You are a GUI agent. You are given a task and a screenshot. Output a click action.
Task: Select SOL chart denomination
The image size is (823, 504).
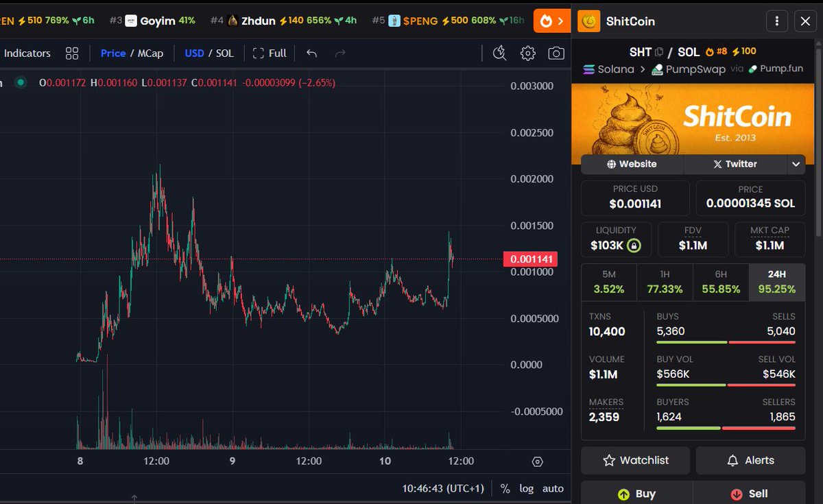[x=225, y=53]
